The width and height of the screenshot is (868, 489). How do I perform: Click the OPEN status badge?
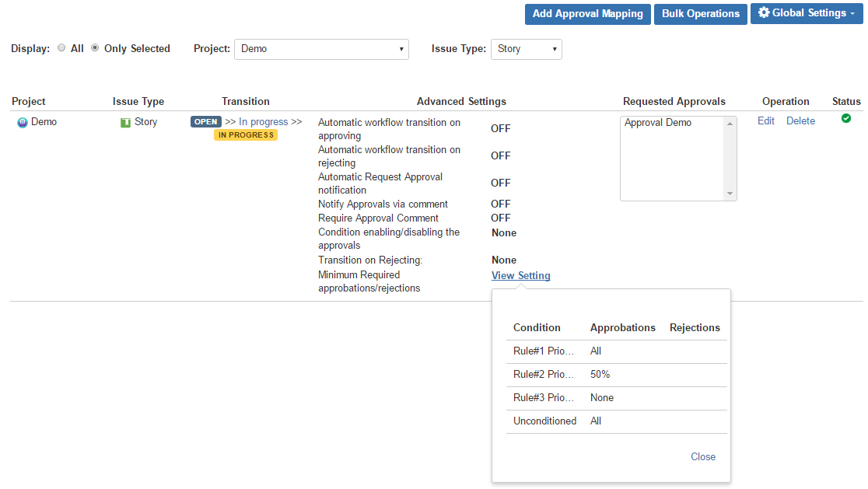point(206,122)
